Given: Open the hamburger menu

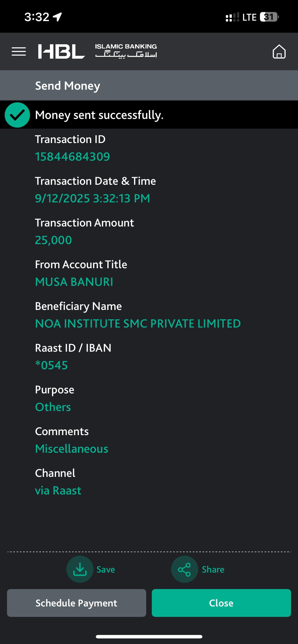Looking at the screenshot, I should click(x=19, y=51).
